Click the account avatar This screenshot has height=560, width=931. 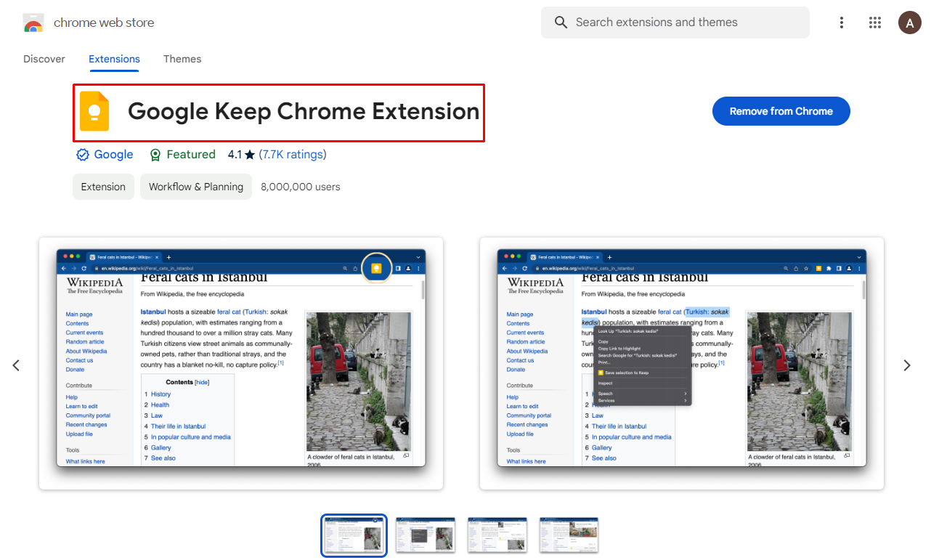[x=910, y=23]
